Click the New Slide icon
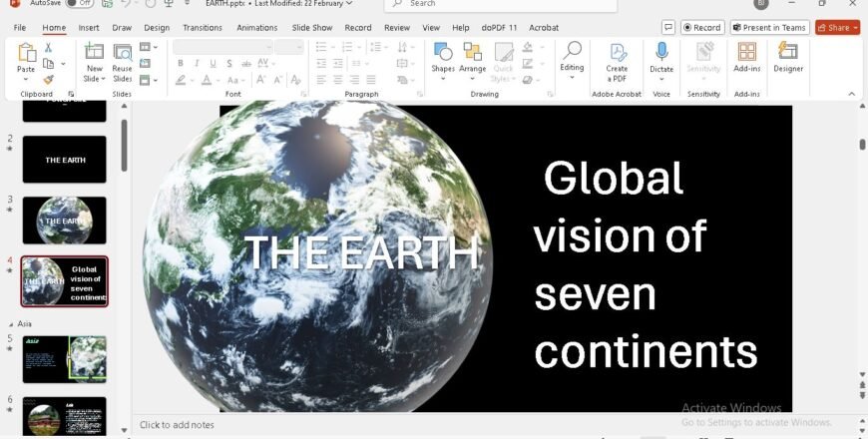Viewport: 868px width, 439px height. 94,52
